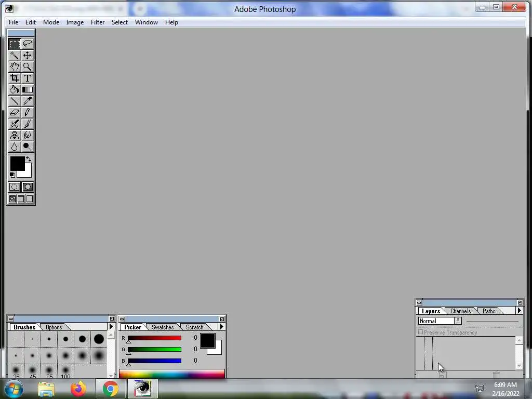Viewport: 532px width, 399px height.
Task: Select the Eraser tool
Action: coord(15,112)
